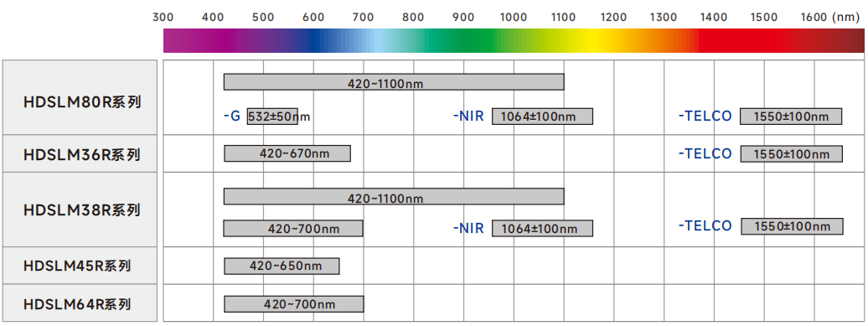Click the 1000 wavelength axis label
Viewport: 868px width, 326px height.
coord(514,17)
